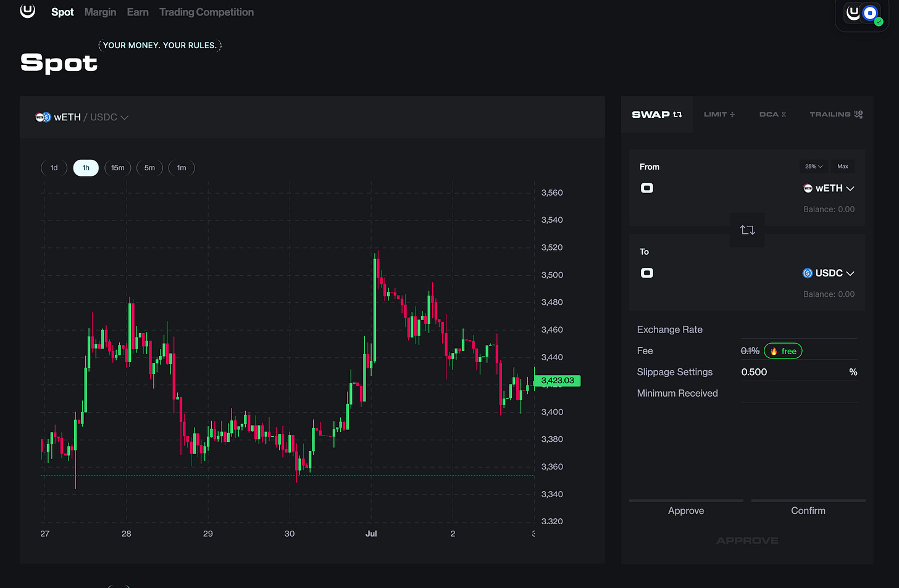The height and width of the screenshot is (588, 899).
Task: Go to the Margin navigation item
Action: point(100,12)
